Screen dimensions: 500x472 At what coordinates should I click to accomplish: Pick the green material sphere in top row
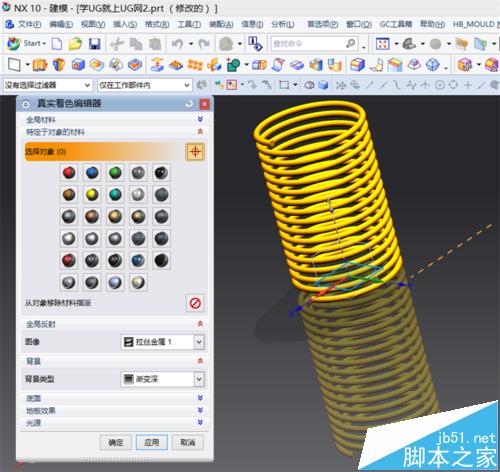115,173
